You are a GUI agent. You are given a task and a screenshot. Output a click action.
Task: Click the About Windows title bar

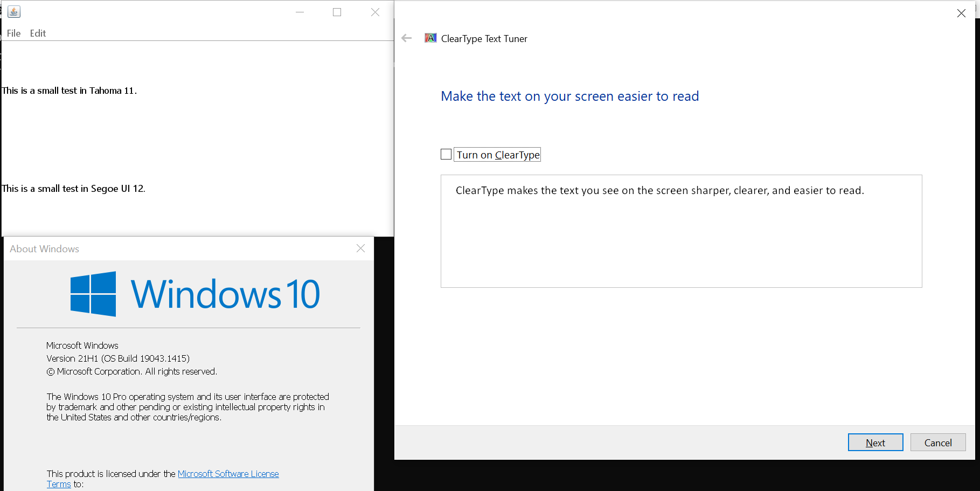tap(162, 248)
